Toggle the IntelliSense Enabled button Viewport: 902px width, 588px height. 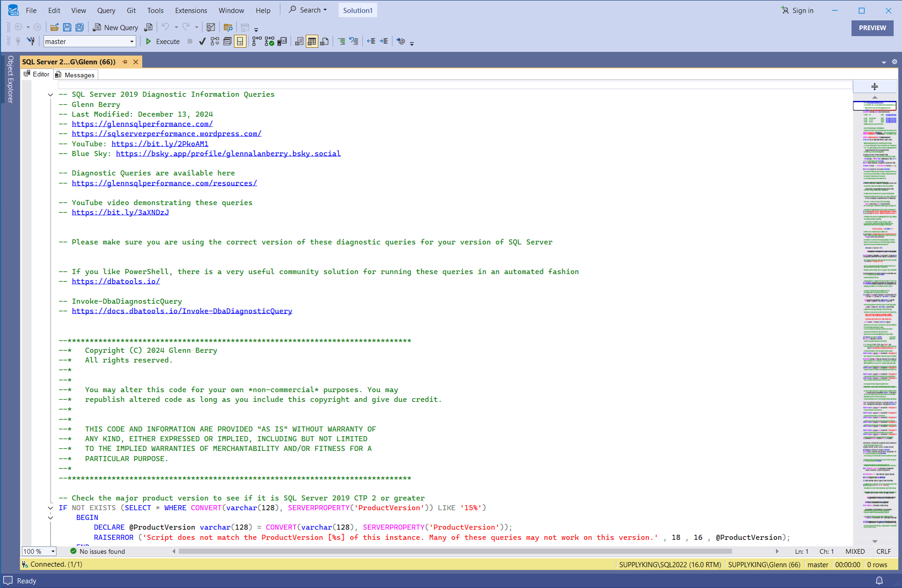(240, 42)
